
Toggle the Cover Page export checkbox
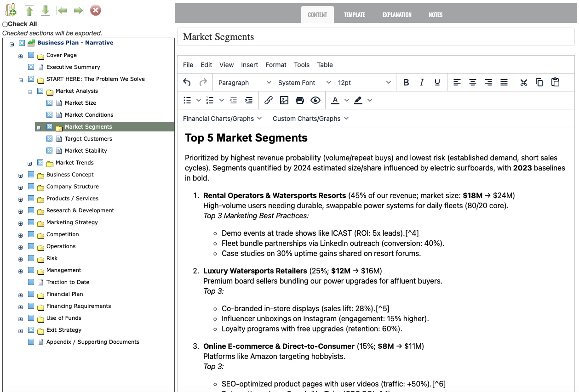point(31,55)
